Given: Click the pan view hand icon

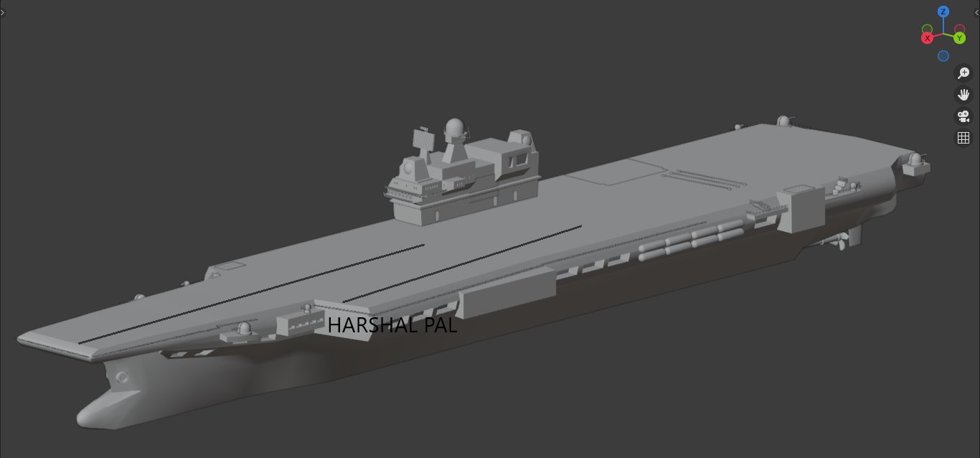Looking at the screenshot, I should [x=963, y=95].
